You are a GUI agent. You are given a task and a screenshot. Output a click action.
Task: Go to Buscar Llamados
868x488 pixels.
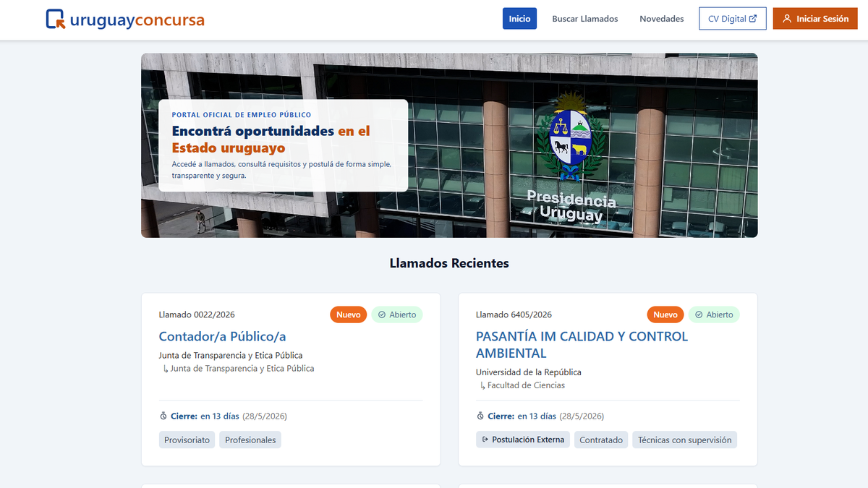coord(585,19)
